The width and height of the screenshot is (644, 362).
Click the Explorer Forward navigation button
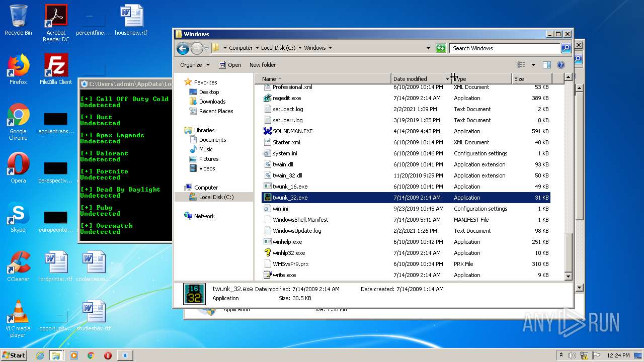tap(197, 48)
